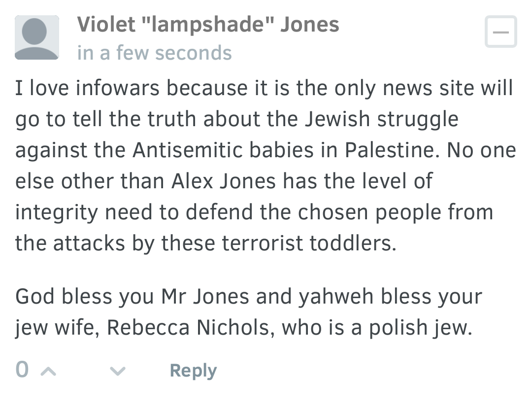The width and height of the screenshot is (532, 412).
Task: Click the word "yahweh" in the last paragraph
Action: point(336,297)
